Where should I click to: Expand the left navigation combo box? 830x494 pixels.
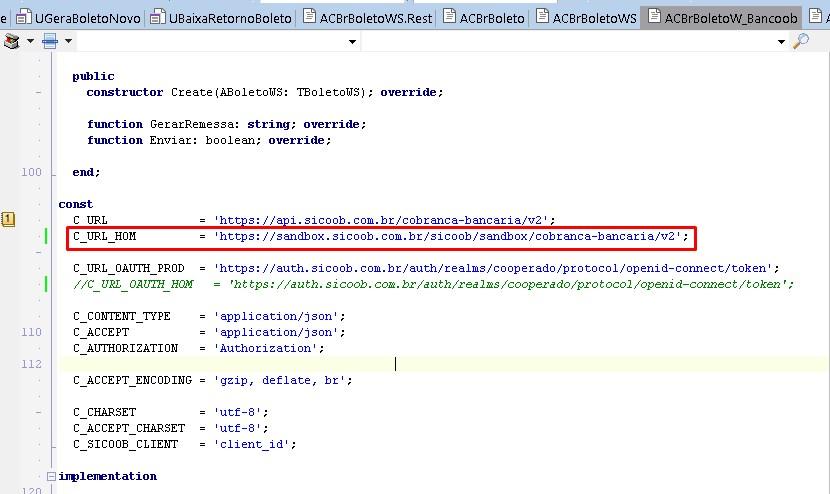click(x=352, y=42)
